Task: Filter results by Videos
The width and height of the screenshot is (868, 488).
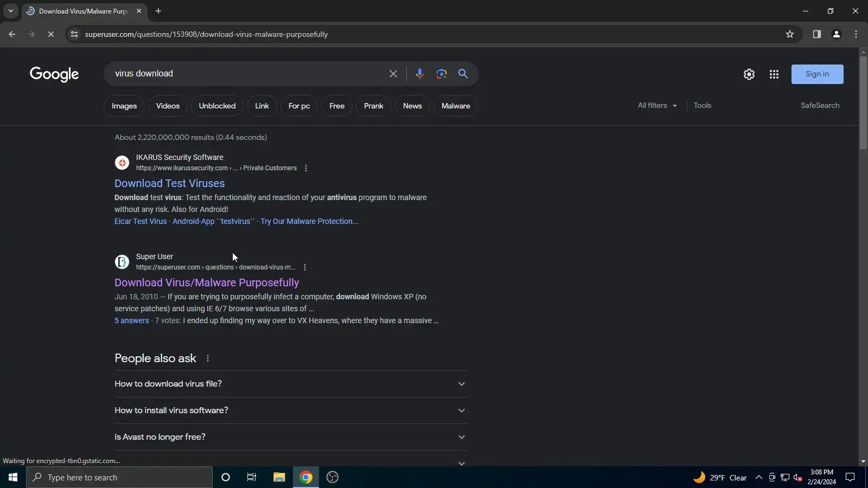Action: (x=168, y=106)
